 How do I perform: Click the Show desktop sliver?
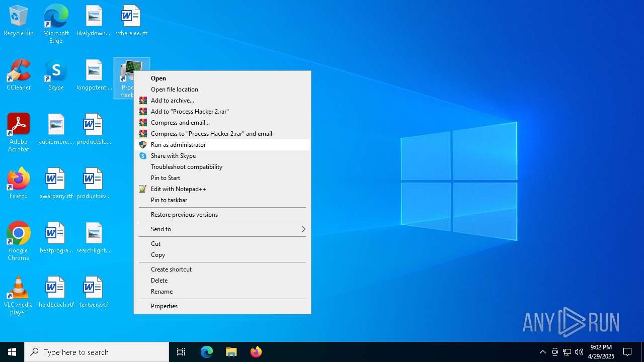(x=642, y=352)
